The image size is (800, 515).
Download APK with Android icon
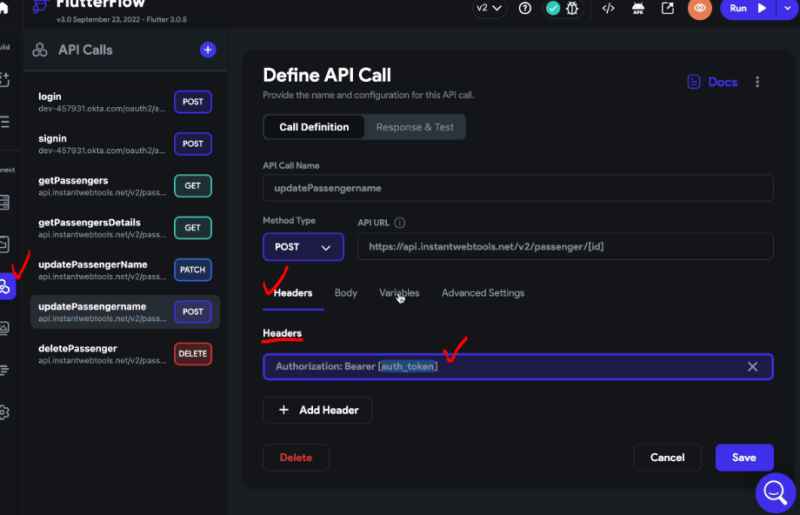[x=638, y=8]
